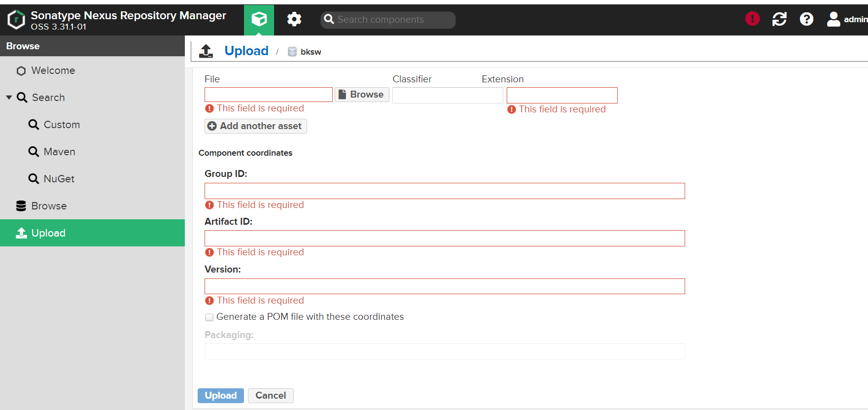Open the administration gear icon

point(294,19)
